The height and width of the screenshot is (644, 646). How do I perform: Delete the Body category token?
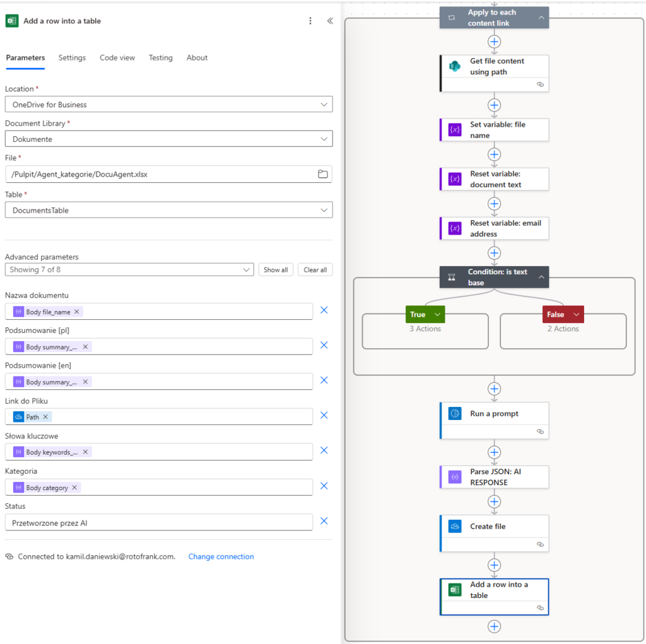74,488
